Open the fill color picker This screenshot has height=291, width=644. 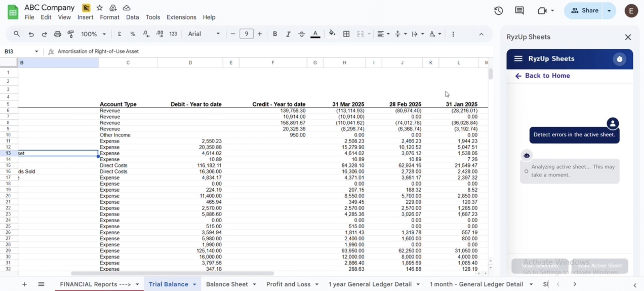[x=332, y=34]
